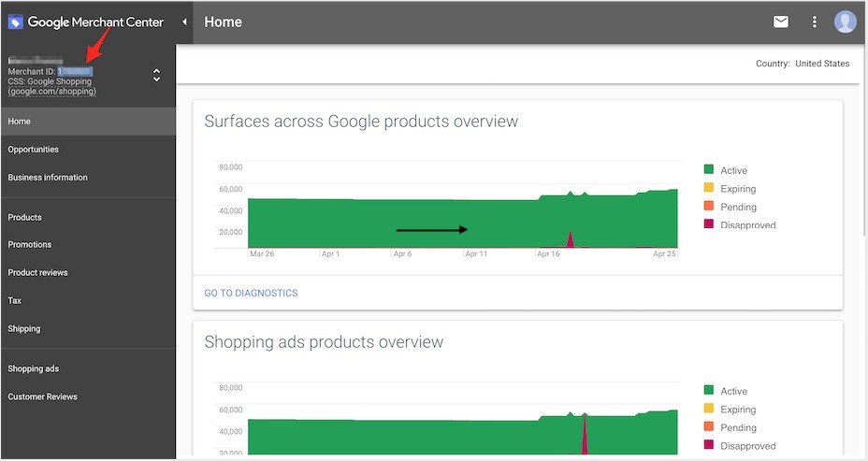Click the Pending orange legend swatch in Surfaces chart
The width and height of the screenshot is (868, 461).
[709, 206]
